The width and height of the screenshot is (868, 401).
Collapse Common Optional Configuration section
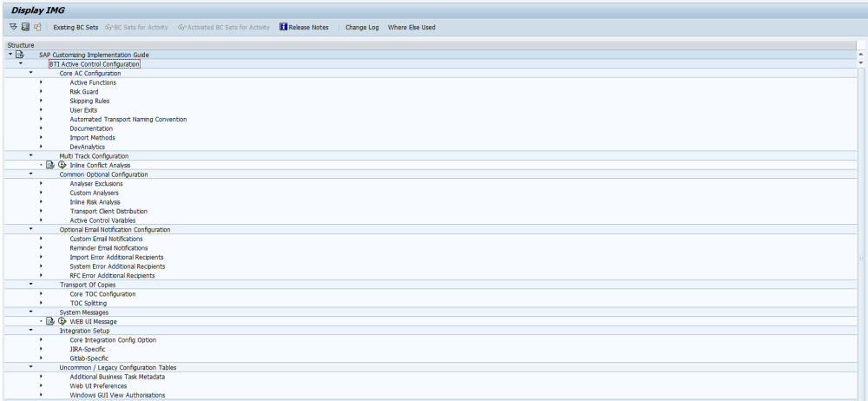click(31, 174)
